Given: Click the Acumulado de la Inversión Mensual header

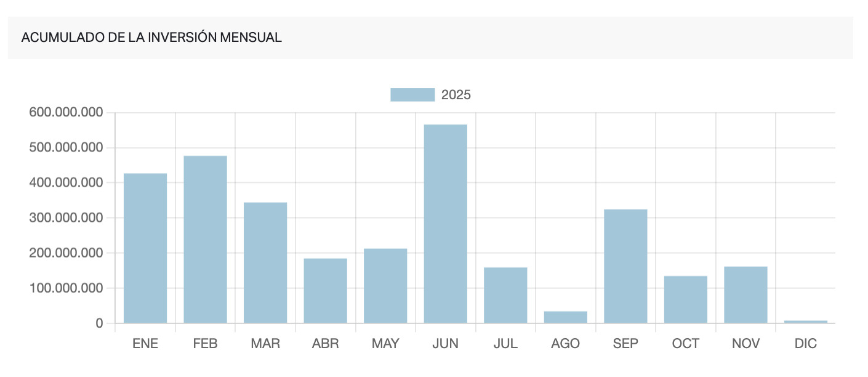Looking at the screenshot, I should click(151, 38).
